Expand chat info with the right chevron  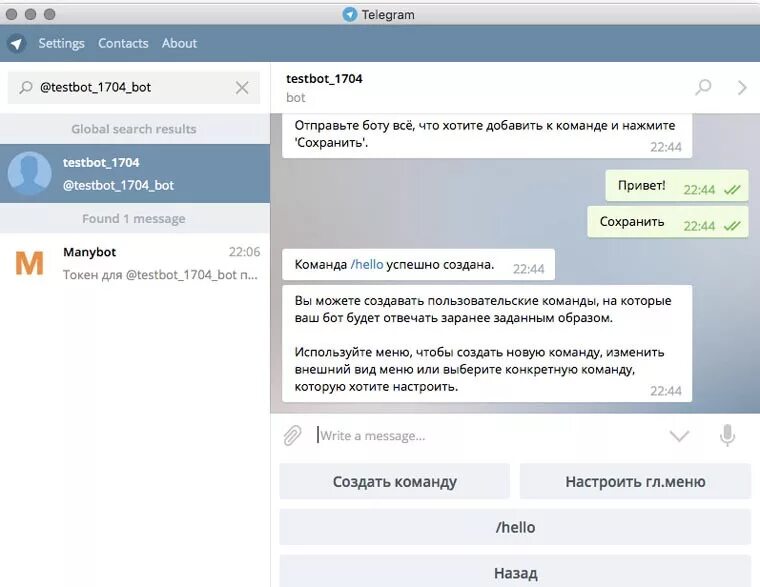742,88
